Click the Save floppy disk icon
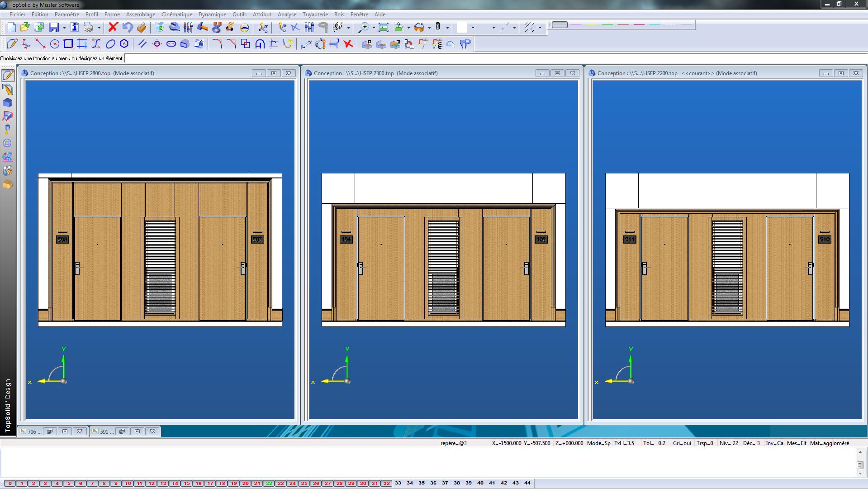The width and height of the screenshot is (868, 489). click(54, 27)
